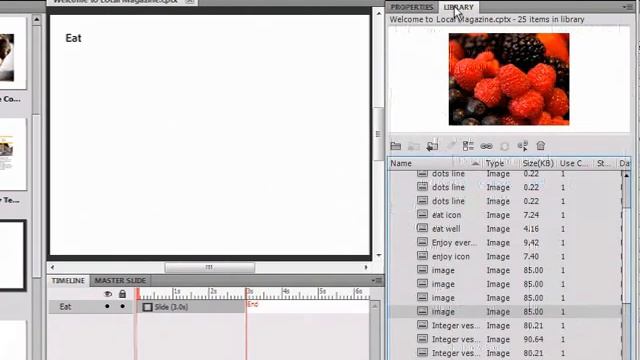Click image icon beside enjoy icon row

(422, 256)
